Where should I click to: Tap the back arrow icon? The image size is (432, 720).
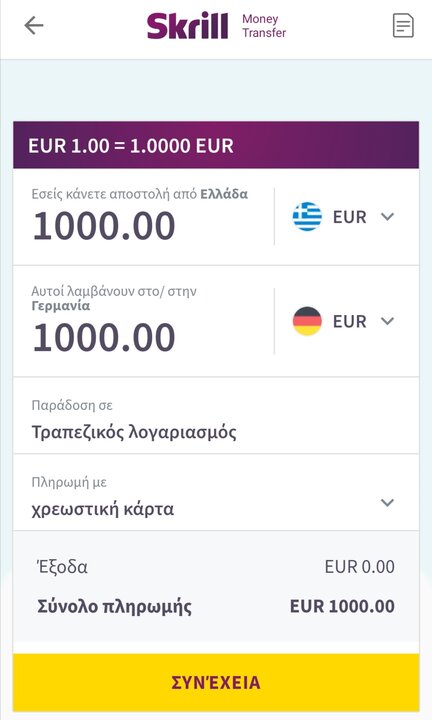point(34,25)
